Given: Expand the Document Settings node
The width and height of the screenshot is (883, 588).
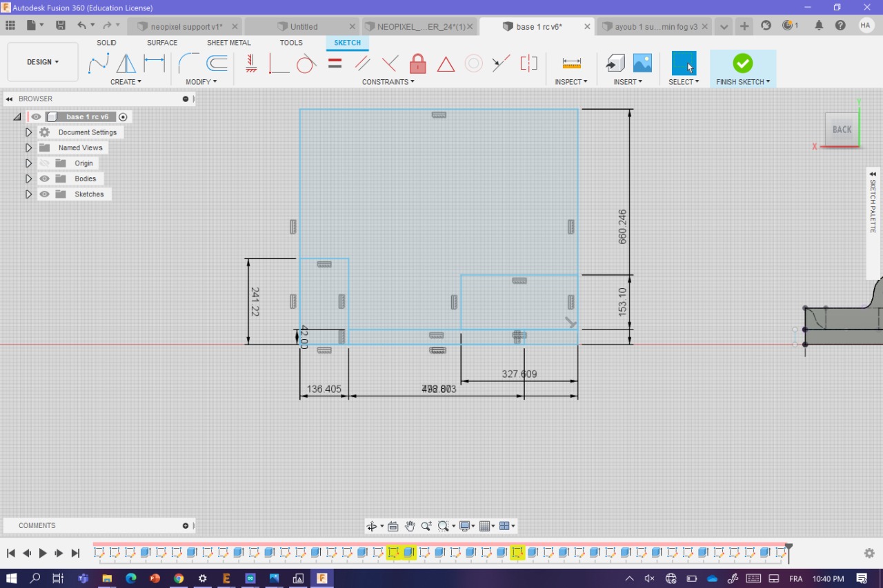Looking at the screenshot, I should [28, 132].
